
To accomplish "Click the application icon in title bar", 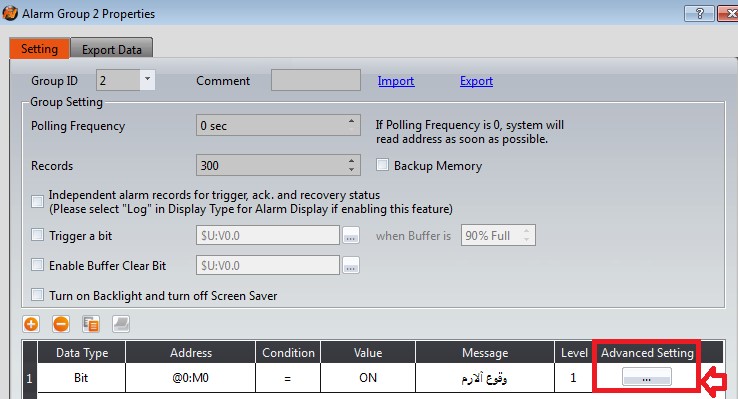I will click(10, 13).
